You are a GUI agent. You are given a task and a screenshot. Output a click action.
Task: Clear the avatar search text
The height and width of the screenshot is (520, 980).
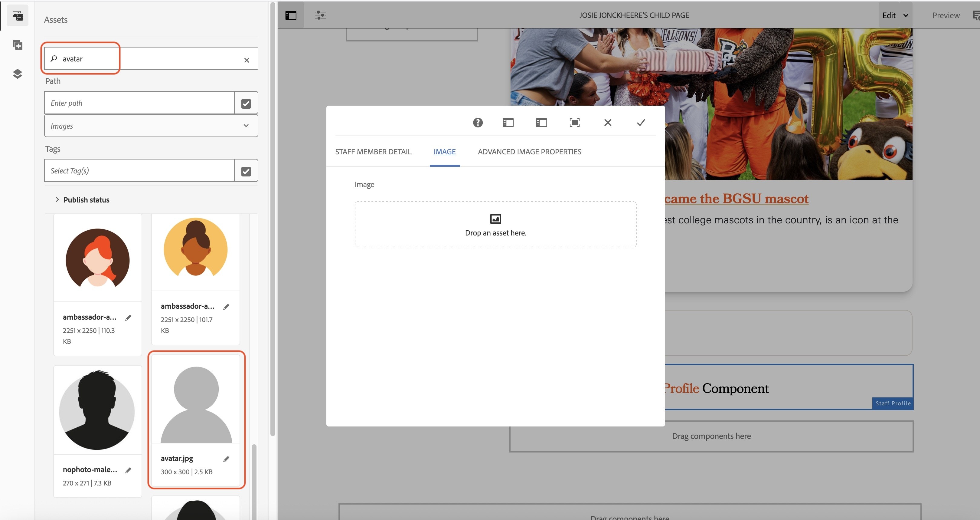click(x=247, y=60)
